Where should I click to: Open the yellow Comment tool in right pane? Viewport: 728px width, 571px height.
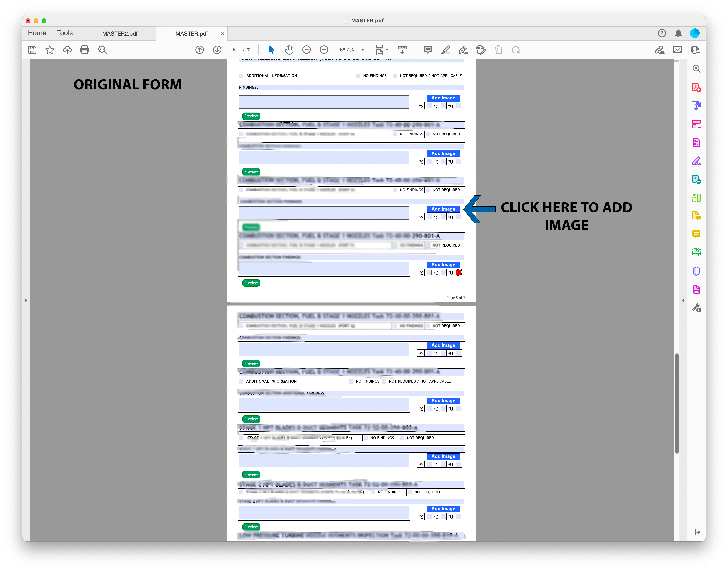(x=696, y=234)
